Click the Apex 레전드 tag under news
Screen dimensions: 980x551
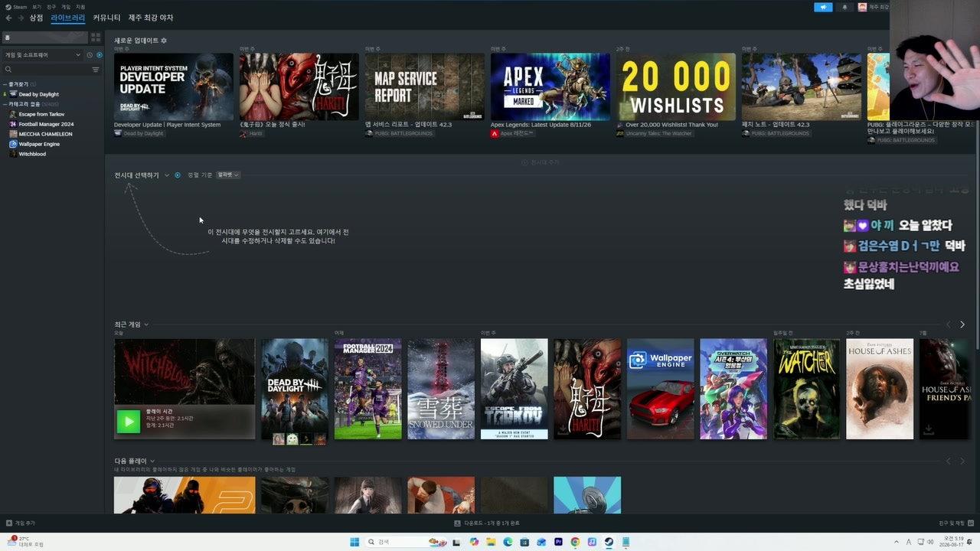(511, 133)
